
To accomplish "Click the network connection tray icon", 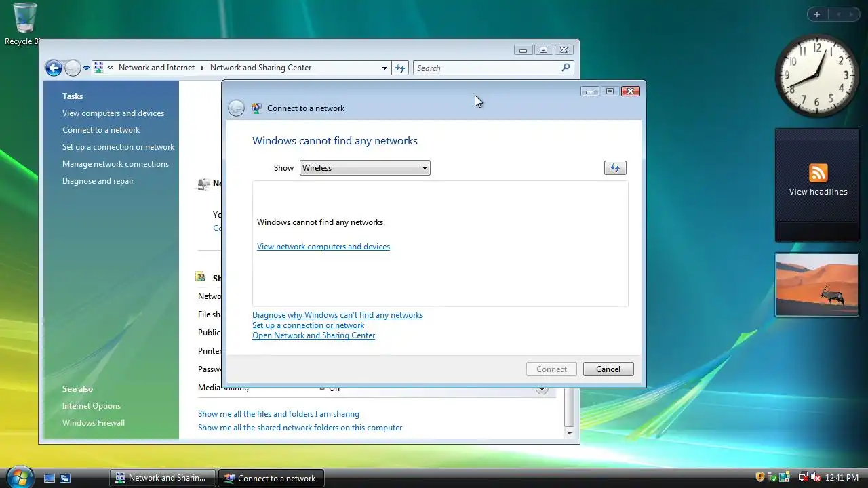I will coord(803,477).
